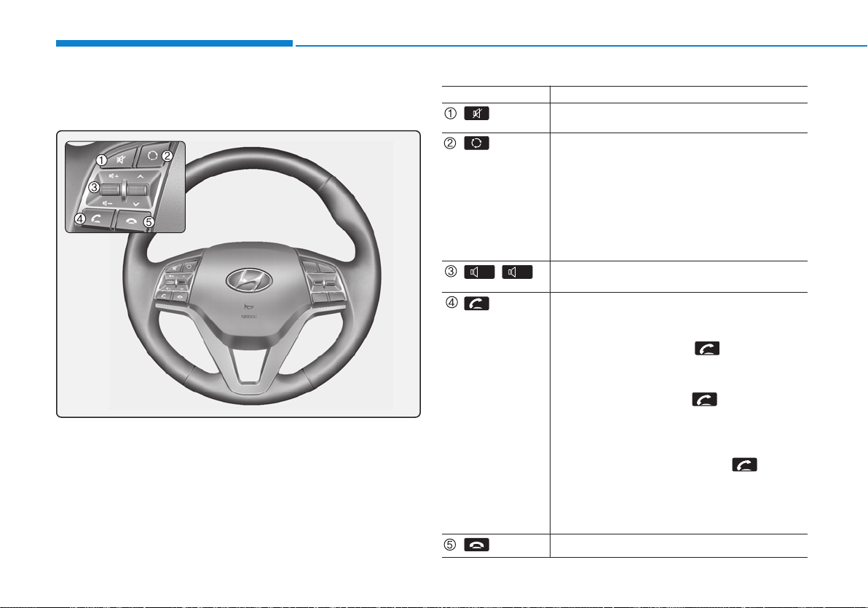Click circled number 2 in the table
The height and width of the screenshot is (608, 868).
coord(450,143)
